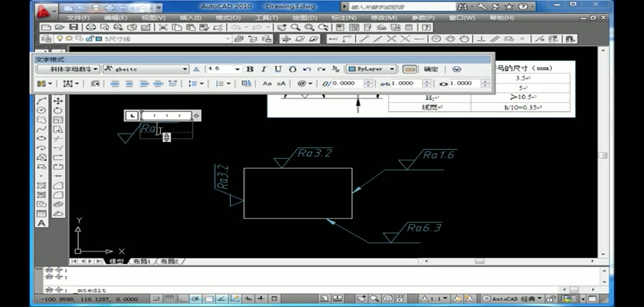Click the Plot (print) icon
Viewport: 644px width, 307px height.
90,28
